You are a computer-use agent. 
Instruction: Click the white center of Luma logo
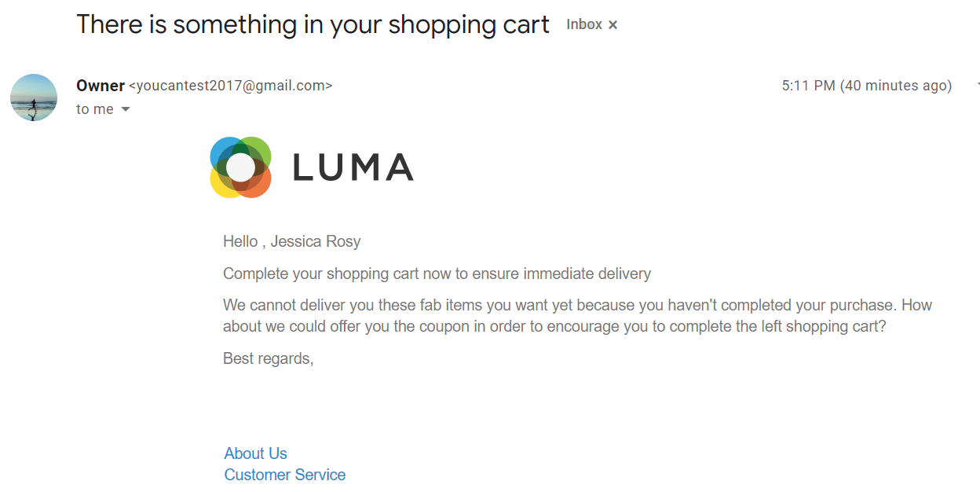point(240,167)
